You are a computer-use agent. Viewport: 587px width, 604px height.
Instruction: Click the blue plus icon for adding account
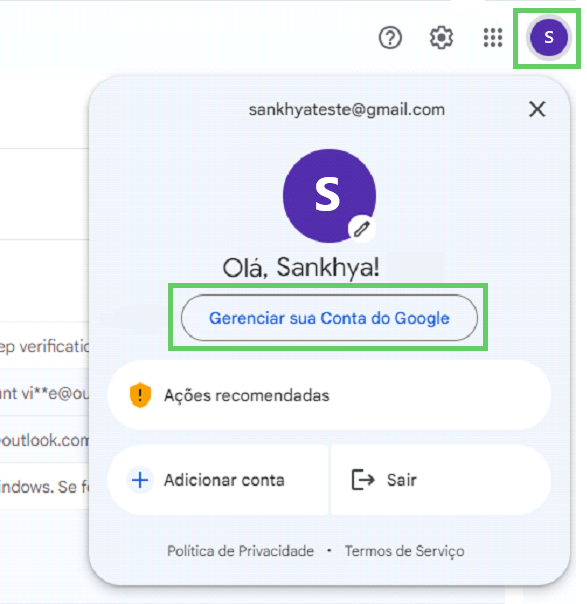140,480
